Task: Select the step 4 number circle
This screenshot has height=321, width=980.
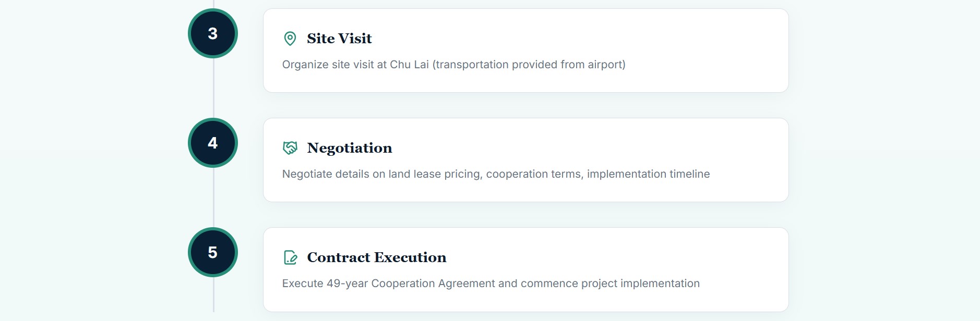Action: coord(213,143)
